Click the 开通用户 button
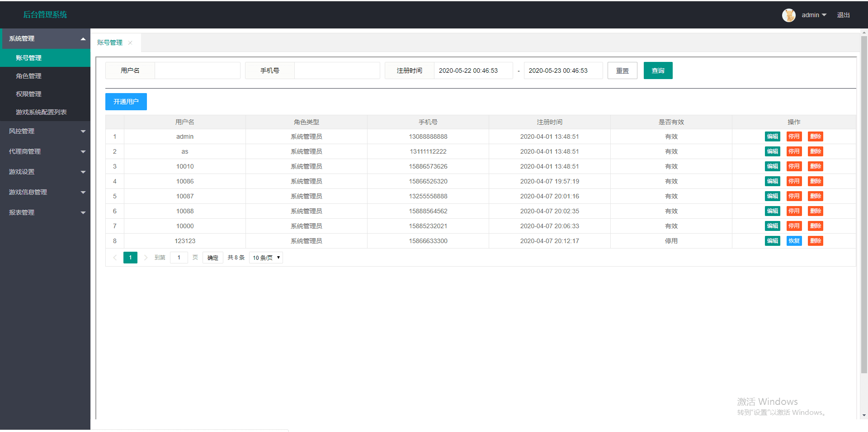This screenshot has height=432, width=868. coord(126,102)
